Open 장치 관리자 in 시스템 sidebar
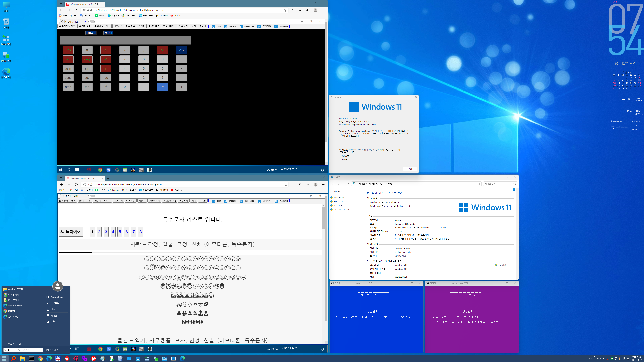Screen dimensions: 644x362 click(339, 197)
